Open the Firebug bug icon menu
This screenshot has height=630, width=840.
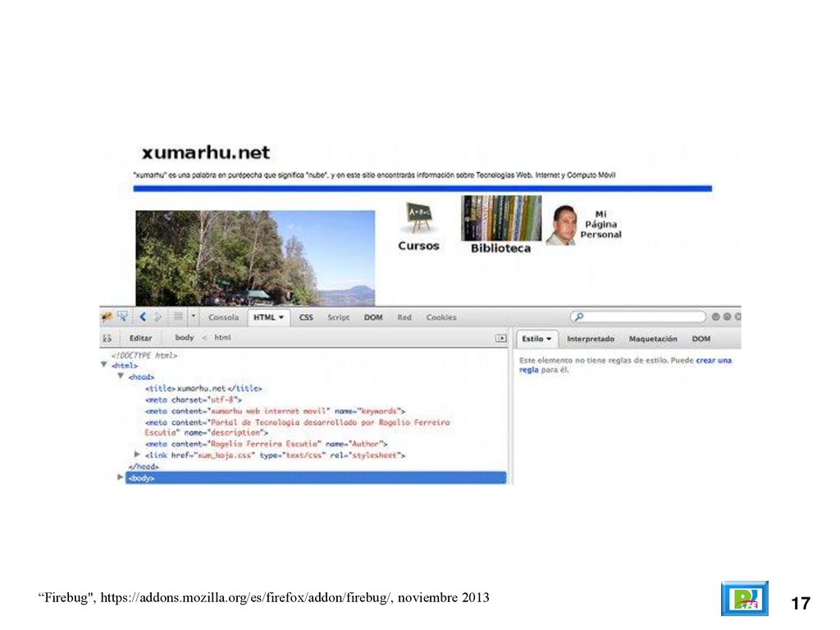(x=107, y=317)
